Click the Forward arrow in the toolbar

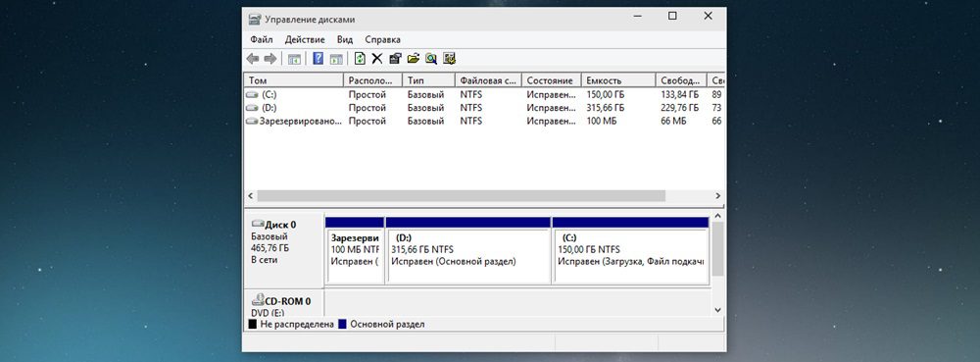pos(270,59)
